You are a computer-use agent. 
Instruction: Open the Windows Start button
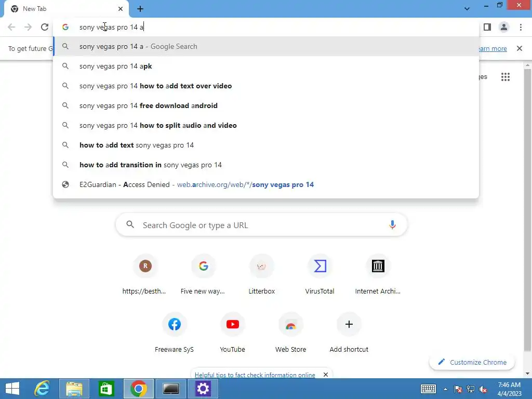click(12, 389)
